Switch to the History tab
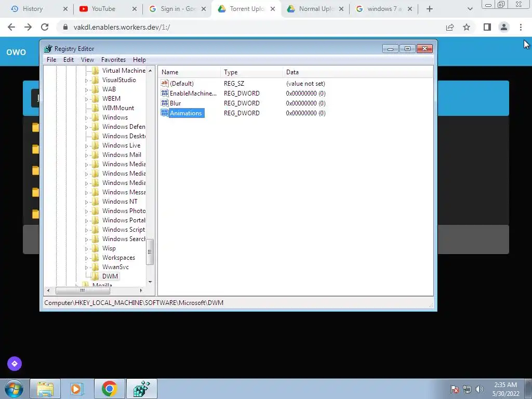Viewport: 532px width, 399px height. click(x=38, y=9)
